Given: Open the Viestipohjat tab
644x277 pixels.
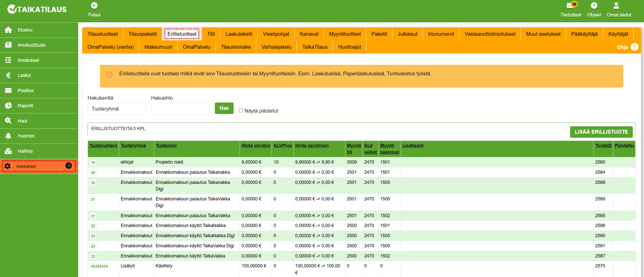Looking at the screenshot, I should click(276, 34).
